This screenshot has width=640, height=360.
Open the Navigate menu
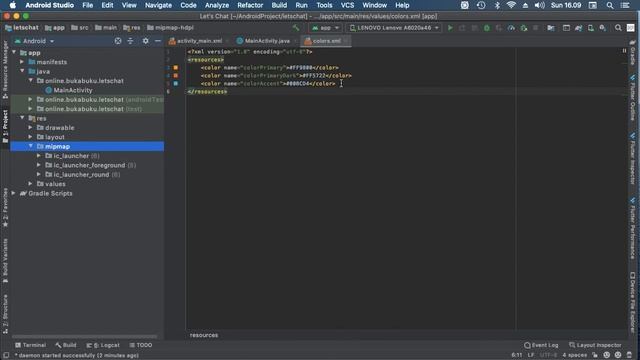(158, 5)
